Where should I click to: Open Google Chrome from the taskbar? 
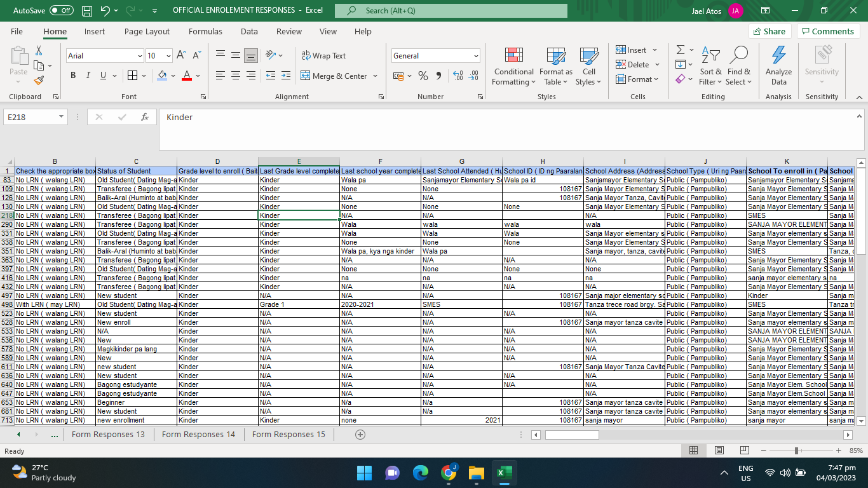coord(449,473)
